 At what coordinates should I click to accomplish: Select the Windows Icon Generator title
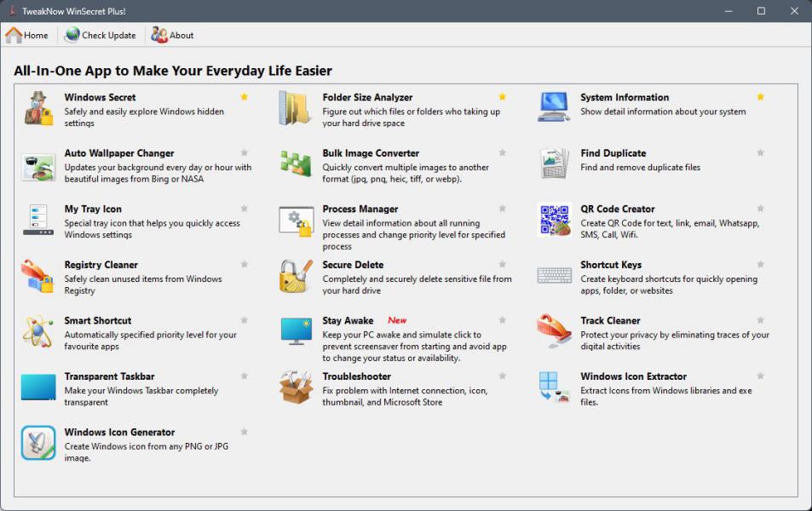coord(119,433)
